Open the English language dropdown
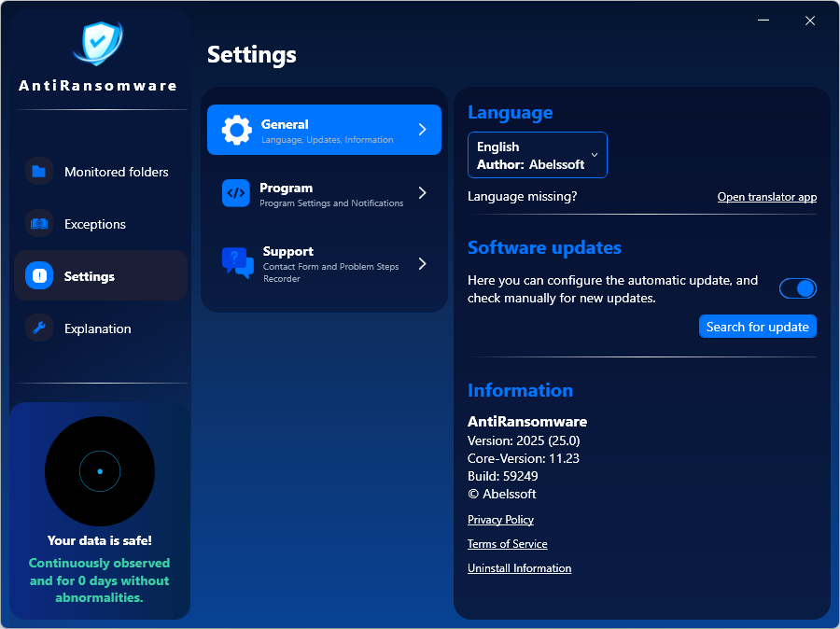Image resolution: width=840 pixels, height=629 pixels. click(x=538, y=155)
